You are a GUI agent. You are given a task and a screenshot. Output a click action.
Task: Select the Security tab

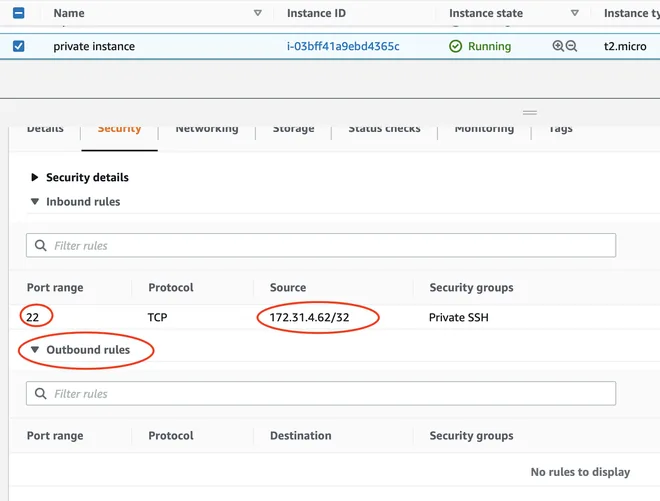(x=120, y=128)
